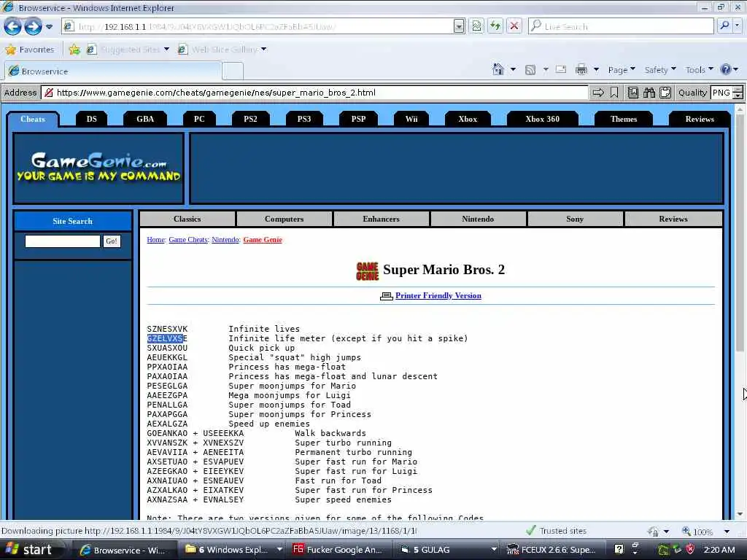Viewport: 747px width, 560px height.
Task: Select the Themes site tab
Action: [x=624, y=119]
